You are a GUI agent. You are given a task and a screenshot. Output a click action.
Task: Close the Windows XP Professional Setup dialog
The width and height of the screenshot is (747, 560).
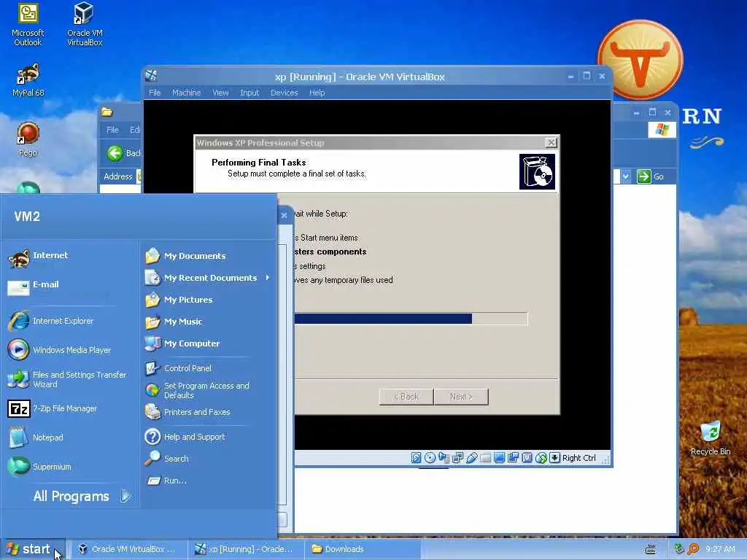tap(551, 142)
